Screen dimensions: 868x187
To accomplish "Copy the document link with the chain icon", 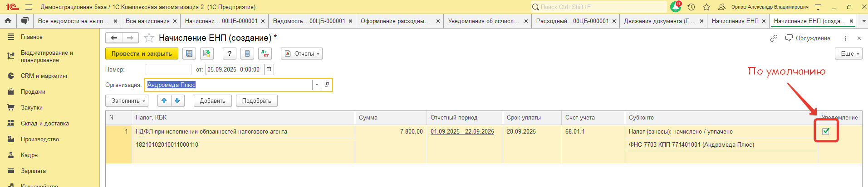I will pos(774,38).
